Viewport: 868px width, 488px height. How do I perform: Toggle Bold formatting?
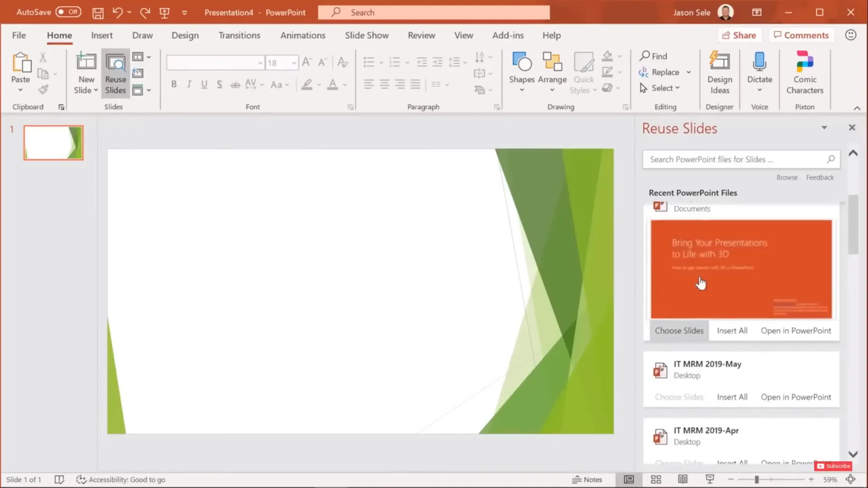(174, 84)
